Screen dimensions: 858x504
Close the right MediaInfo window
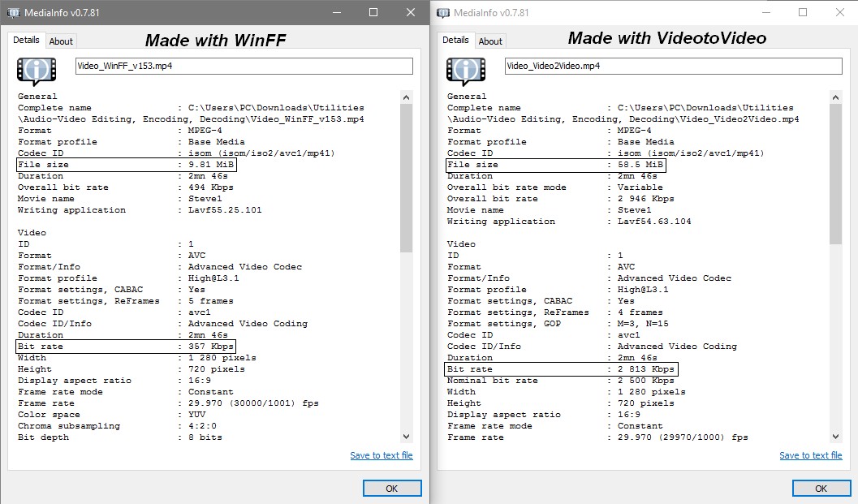(x=840, y=13)
